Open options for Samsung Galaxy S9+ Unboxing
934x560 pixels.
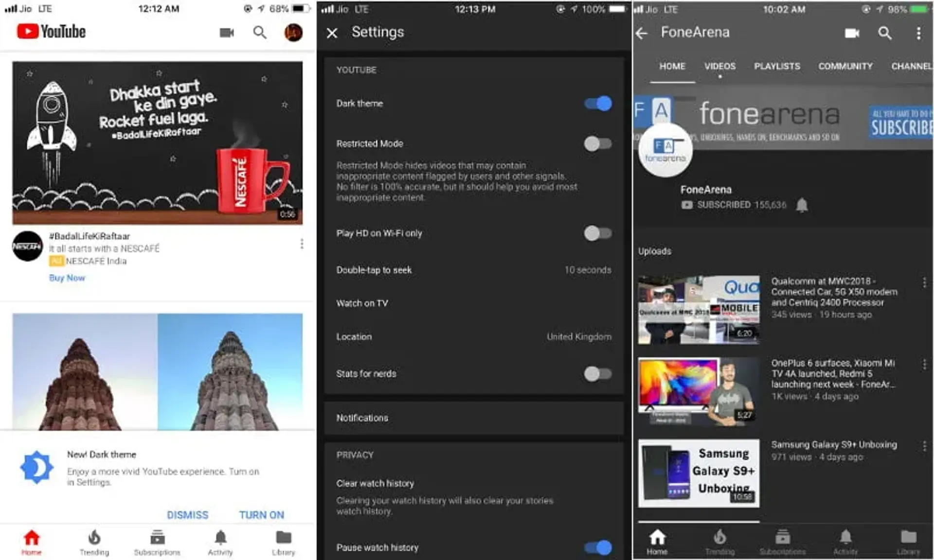click(x=924, y=446)
